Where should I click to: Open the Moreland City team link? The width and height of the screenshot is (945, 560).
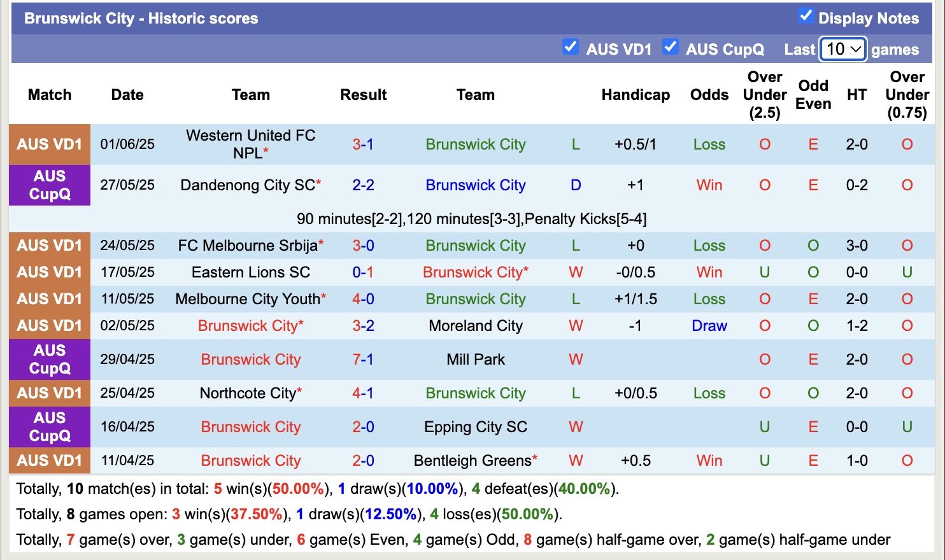(475, 325)
